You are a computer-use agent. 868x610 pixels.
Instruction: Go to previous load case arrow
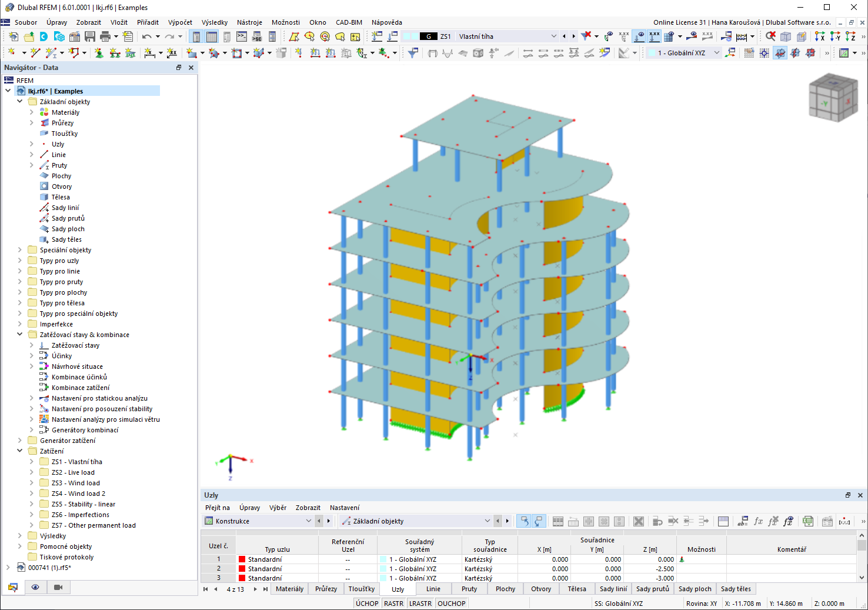[564, 36]
